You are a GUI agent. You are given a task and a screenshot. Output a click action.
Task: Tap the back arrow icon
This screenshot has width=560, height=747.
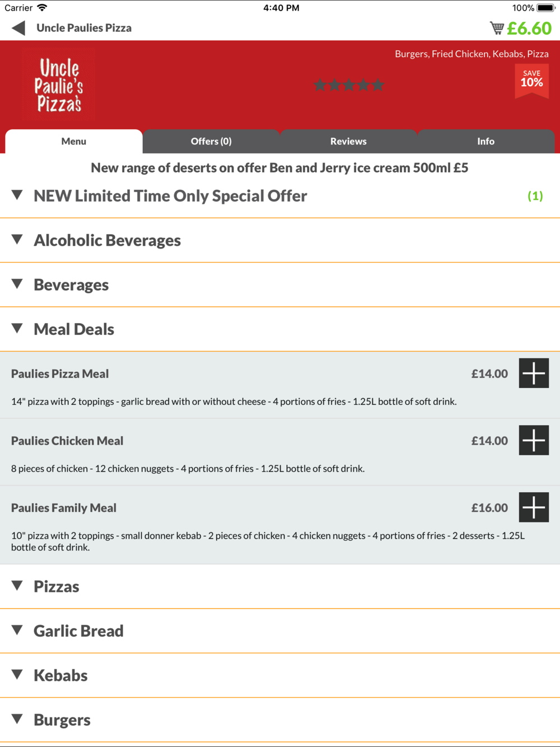pos(18,28)
